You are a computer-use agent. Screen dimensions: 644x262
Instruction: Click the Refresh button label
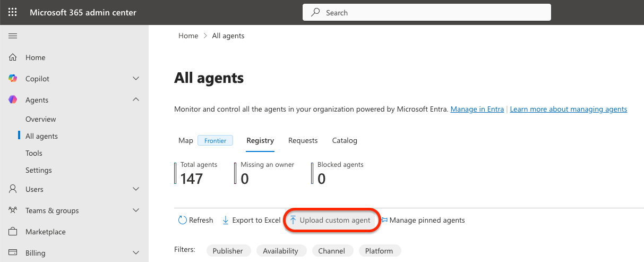click(201, 220)
